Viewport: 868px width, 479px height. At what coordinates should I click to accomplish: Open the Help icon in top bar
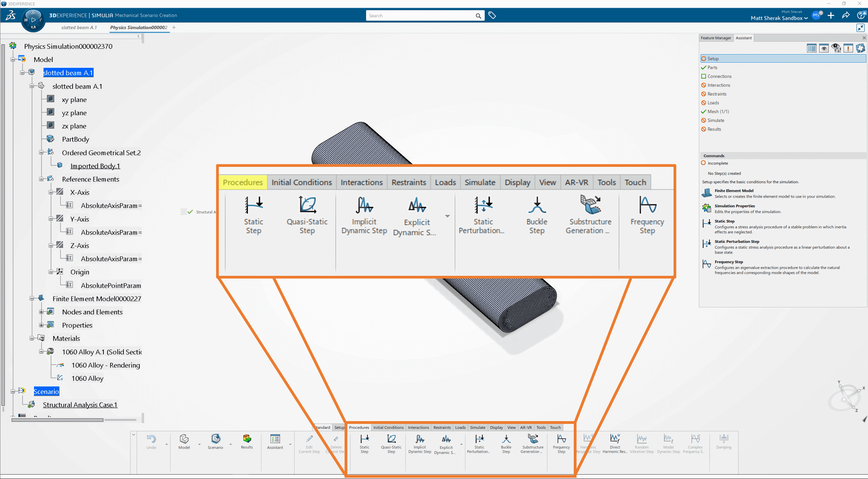tap(861, 15)
